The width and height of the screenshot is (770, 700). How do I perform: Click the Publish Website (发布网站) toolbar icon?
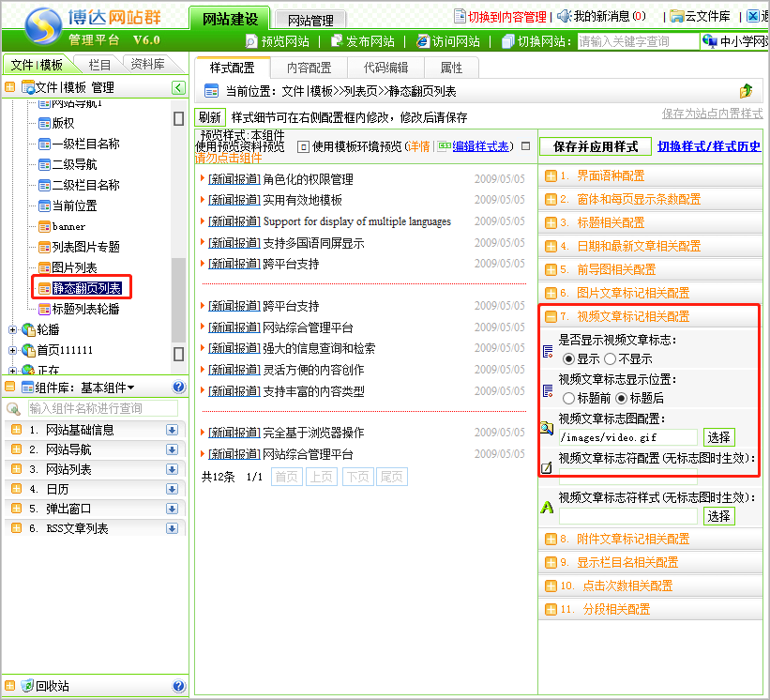[x=337, y=41]
